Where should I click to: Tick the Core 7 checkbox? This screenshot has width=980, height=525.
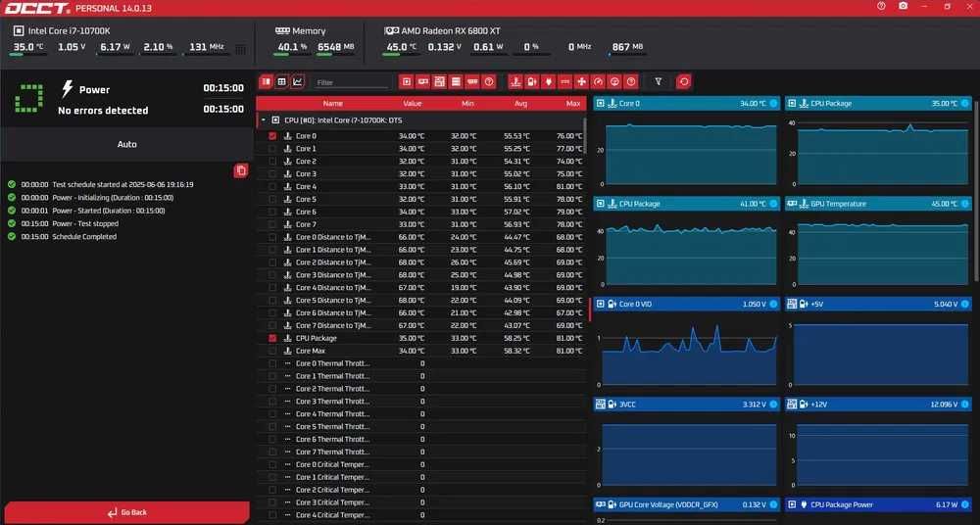click(272, 224)
